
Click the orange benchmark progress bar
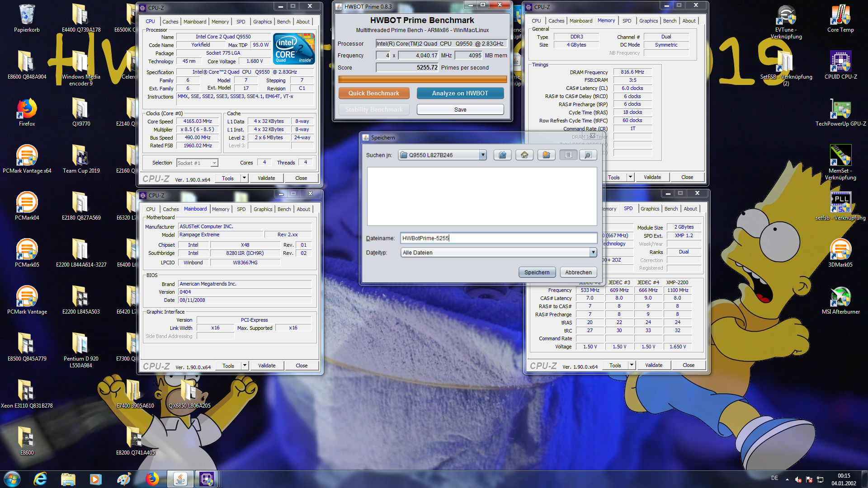(x=422, y=79)
